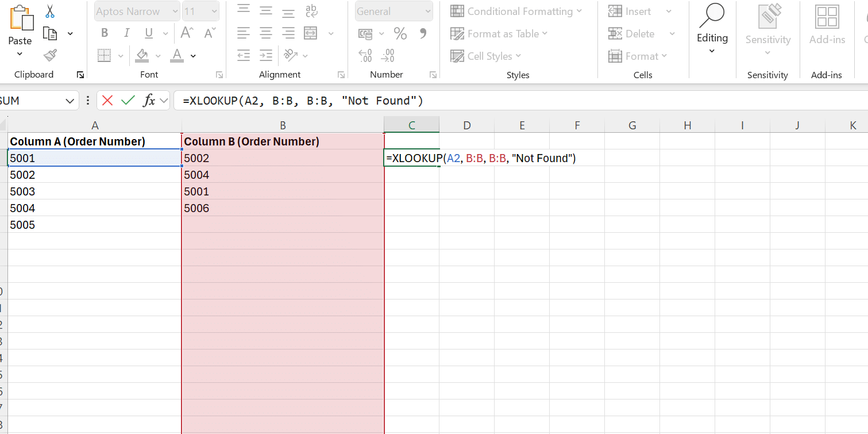Confirm the formula with the green checkmark
The width and height of the screenshot is (868, 434).
(x=128, y=101)
